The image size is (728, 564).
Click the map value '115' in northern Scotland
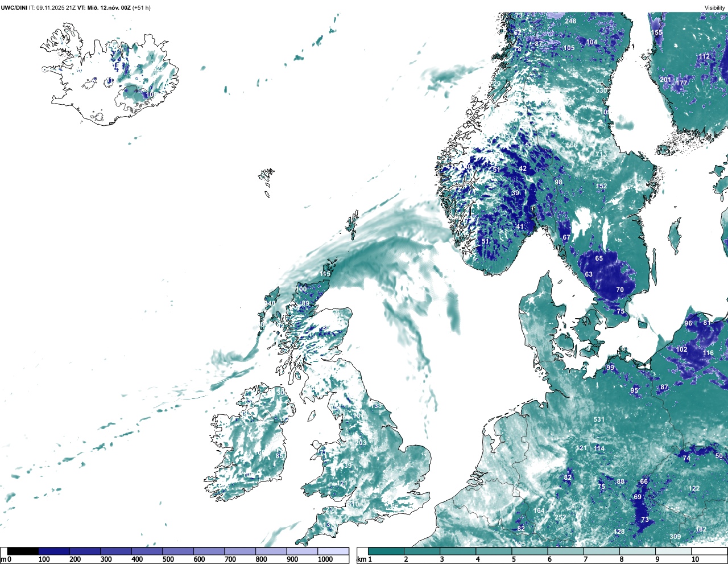coord(325,274)
